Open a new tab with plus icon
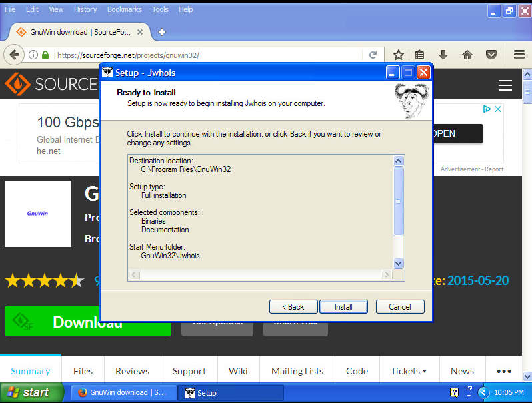Screen dimensions: 532x403 (x=161, y=32)
